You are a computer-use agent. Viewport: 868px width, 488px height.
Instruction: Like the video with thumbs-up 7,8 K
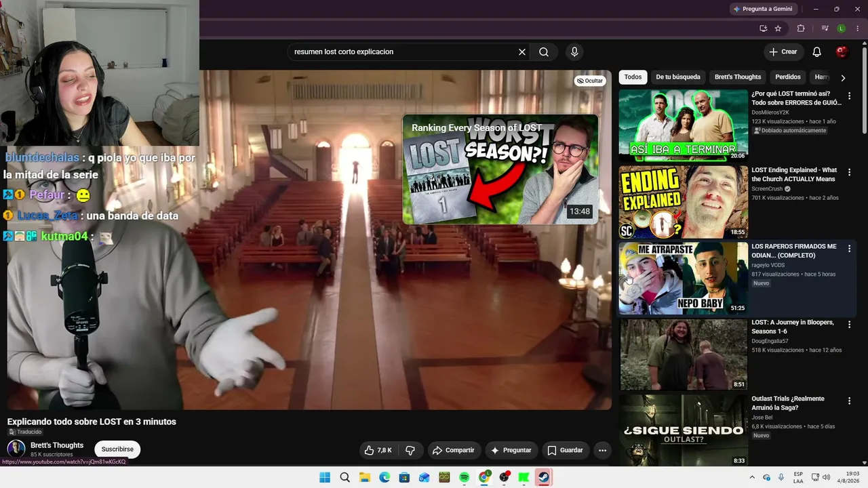[378, 450]
